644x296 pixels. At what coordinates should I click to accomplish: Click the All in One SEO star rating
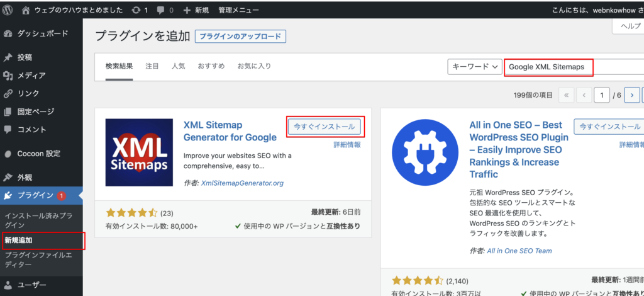[x=417, y=281]
